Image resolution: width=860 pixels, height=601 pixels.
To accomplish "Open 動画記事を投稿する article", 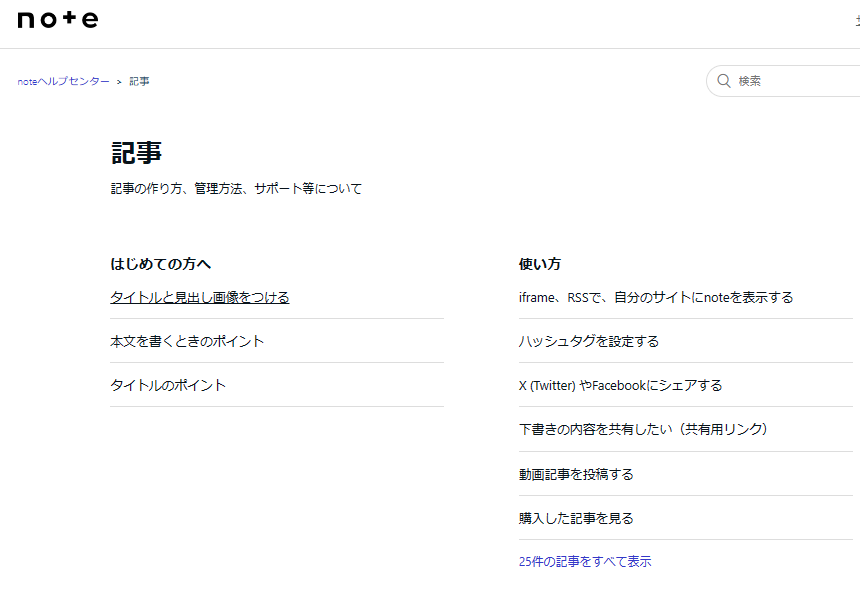I will [576, 474].
